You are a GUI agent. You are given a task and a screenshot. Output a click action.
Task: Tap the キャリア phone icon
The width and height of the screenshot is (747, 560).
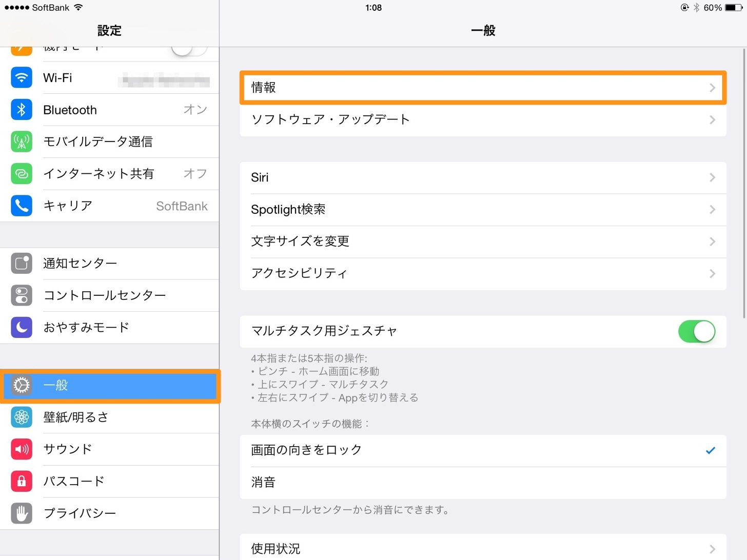[22, 206]
